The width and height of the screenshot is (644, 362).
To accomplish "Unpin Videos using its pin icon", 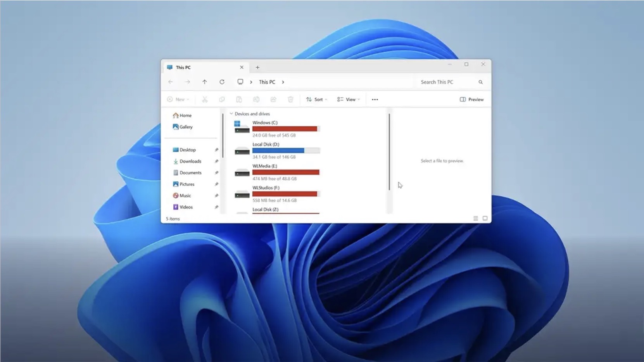I will 216,207.
